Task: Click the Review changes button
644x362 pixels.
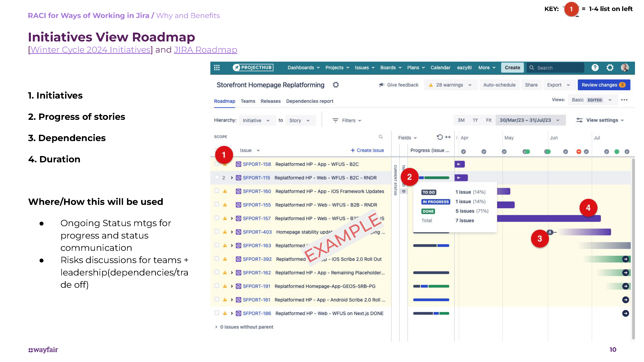Action: pyautogui.click(x=604, y=85)
